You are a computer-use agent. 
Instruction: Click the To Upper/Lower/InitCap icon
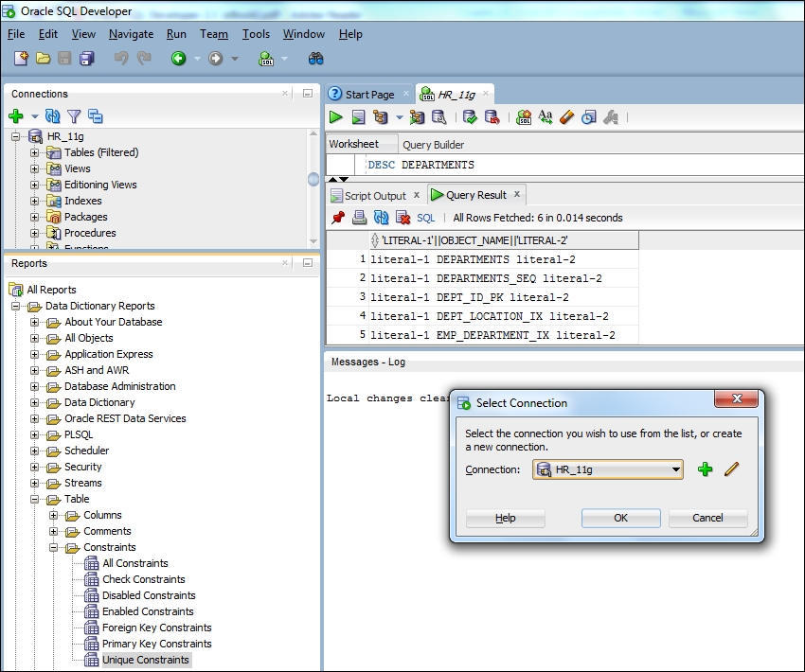[x=546, y=117]
